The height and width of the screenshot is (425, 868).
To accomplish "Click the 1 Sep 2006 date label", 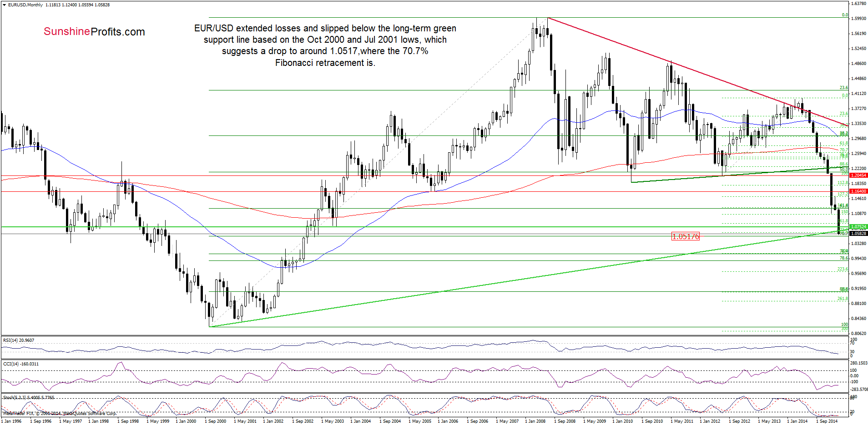I will [478, 421].
